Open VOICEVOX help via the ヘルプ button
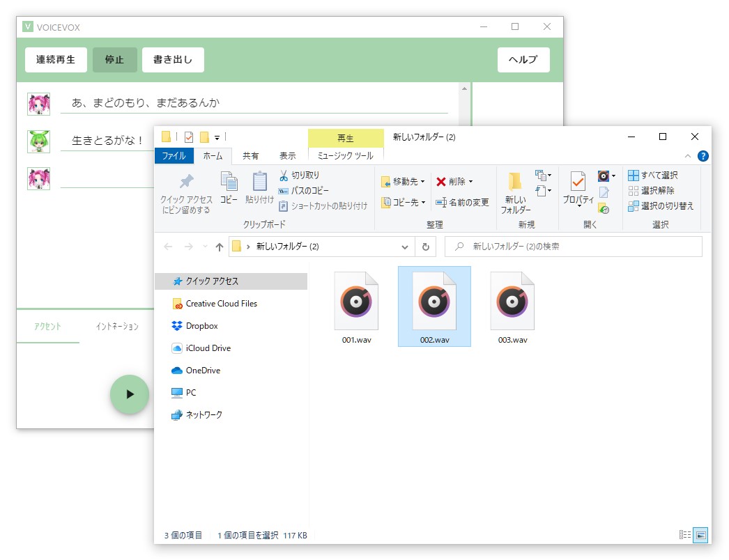The width and height of the screenshot is (729, 560). tap(523, 60)
